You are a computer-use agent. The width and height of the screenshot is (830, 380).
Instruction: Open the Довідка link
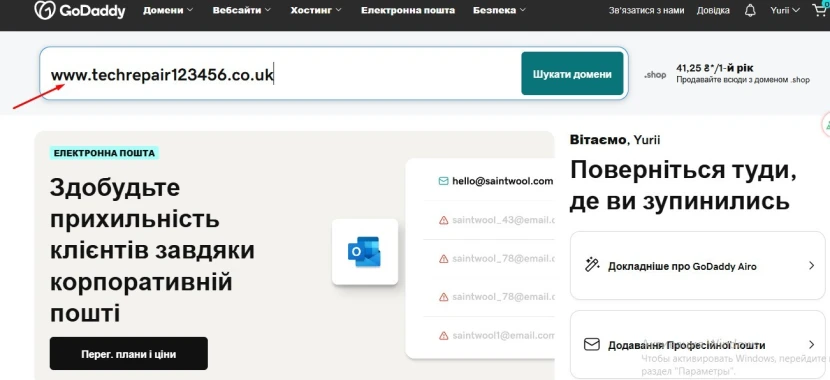pos(713,11)
